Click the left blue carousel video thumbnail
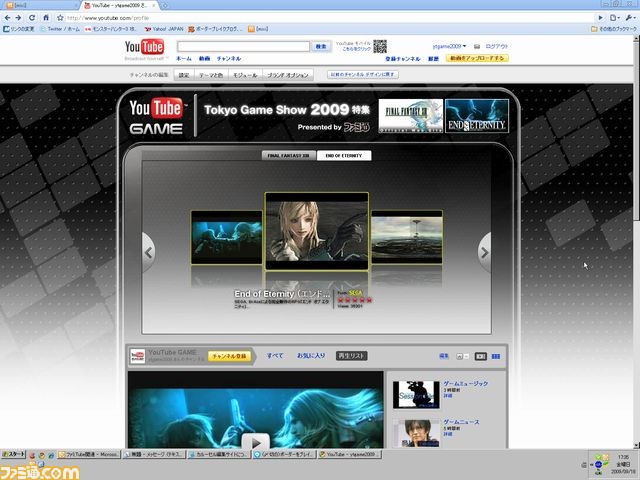This screenshot has height=480, width=640. click(x=227, y=237)
